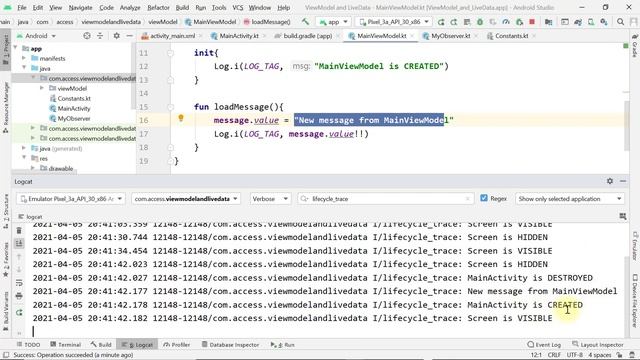Expand the manifests folder
Screen dimensions: 640x360
click(24, 58)
